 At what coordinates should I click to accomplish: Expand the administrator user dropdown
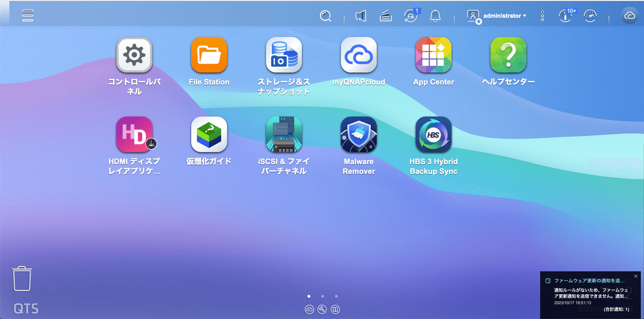pos(496,16)
